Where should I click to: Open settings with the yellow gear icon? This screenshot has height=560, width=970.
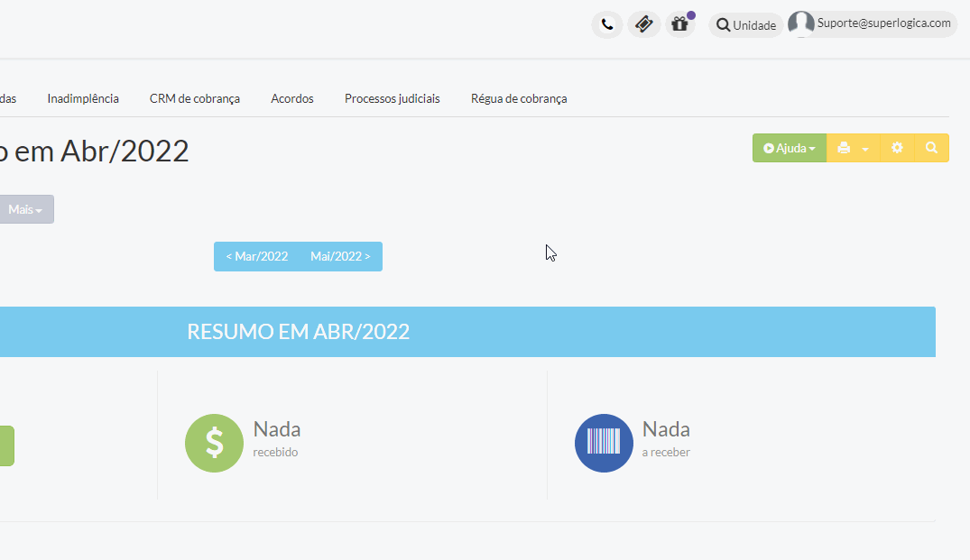coord(897,149)
